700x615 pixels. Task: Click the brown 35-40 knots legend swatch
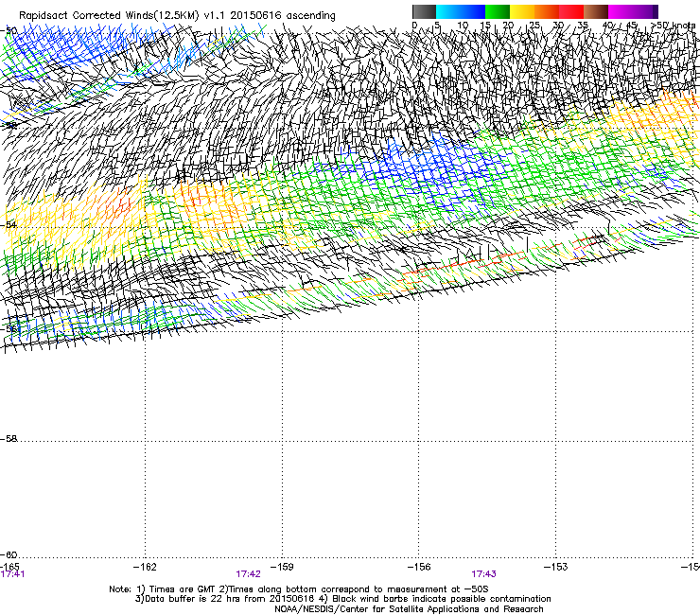pos(596,11)
